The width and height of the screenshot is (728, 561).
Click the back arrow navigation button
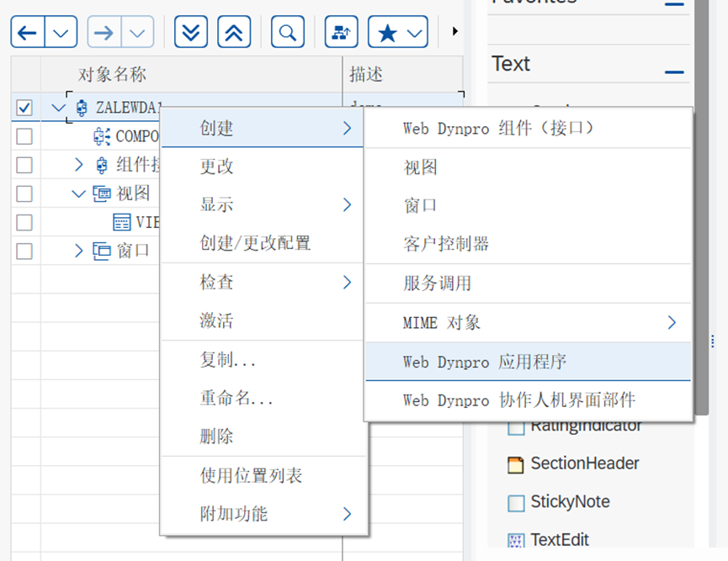(x=28, y=32)
